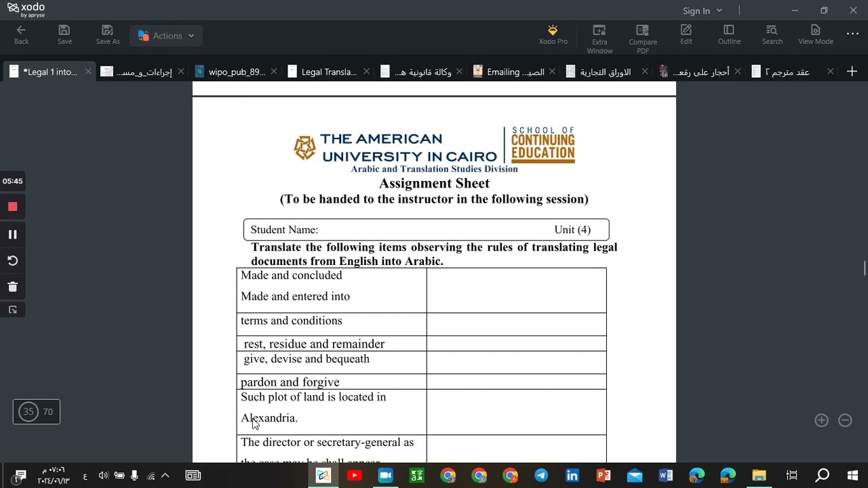This screenshot has height=488, width=868.
Task: Open Xodo Pro upgrade
Action: (553, 35)
